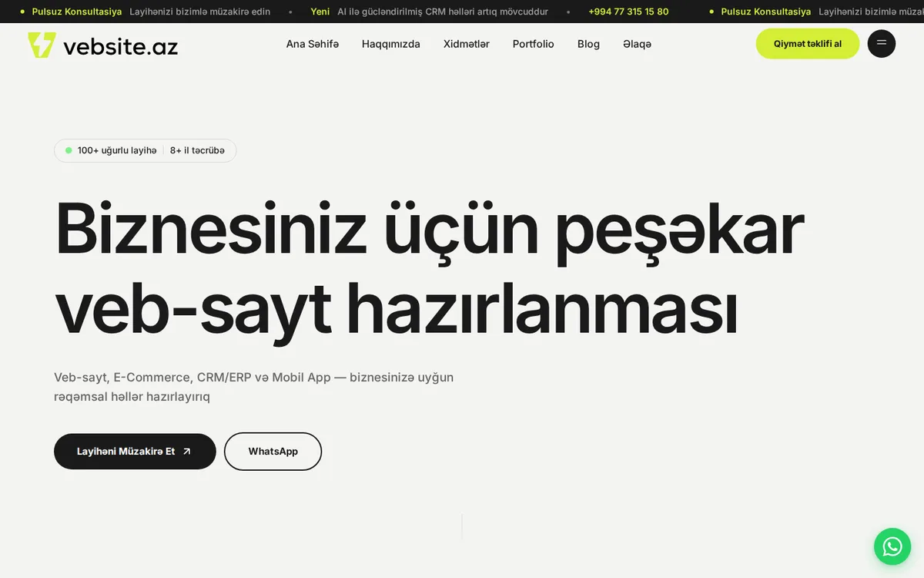Go to Ana Səhifə menu item

coord(313,44)
